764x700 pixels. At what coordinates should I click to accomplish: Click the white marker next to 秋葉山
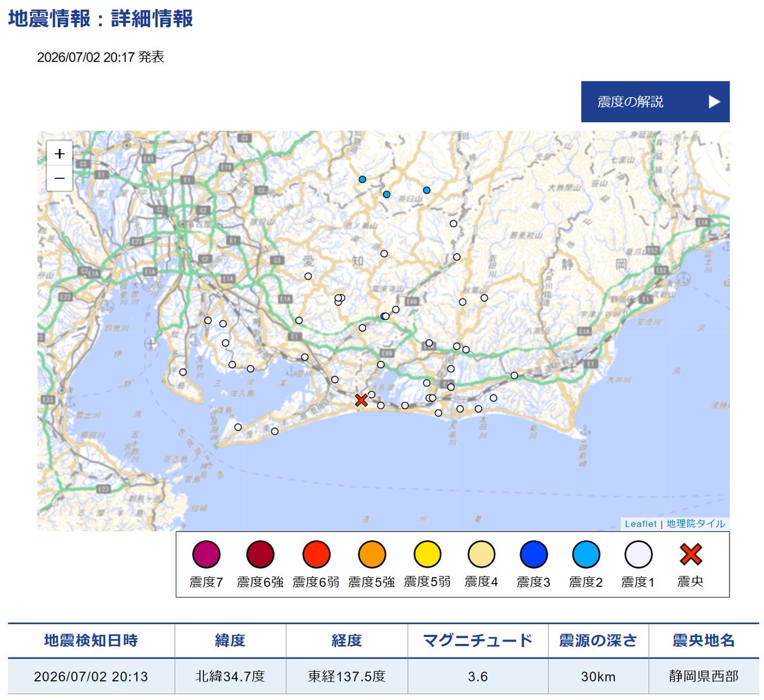pos(484,298)
